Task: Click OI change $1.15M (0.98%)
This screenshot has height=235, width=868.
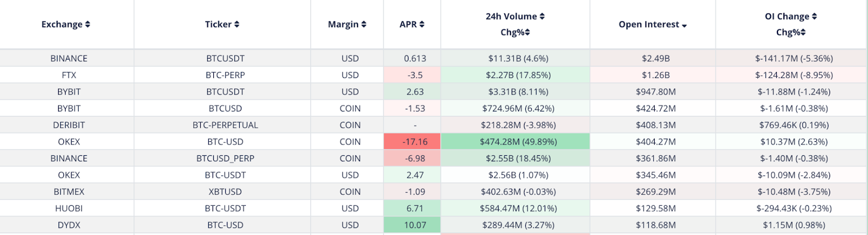Action: click(794, 225)
